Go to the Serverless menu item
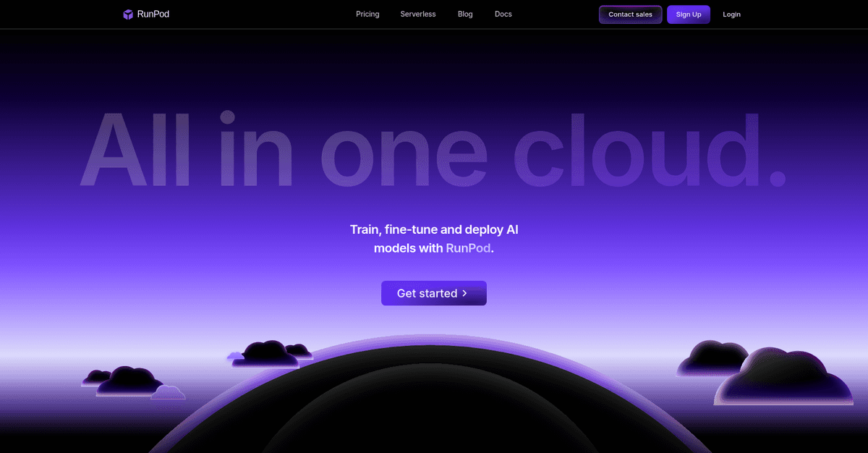This screenshot has width=868, height=453. 418,14
